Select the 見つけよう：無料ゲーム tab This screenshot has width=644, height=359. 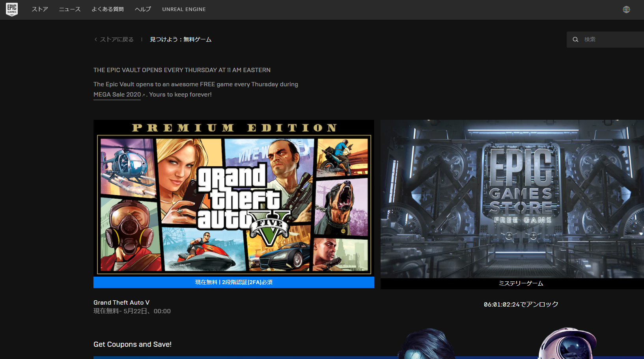[181, 39]
